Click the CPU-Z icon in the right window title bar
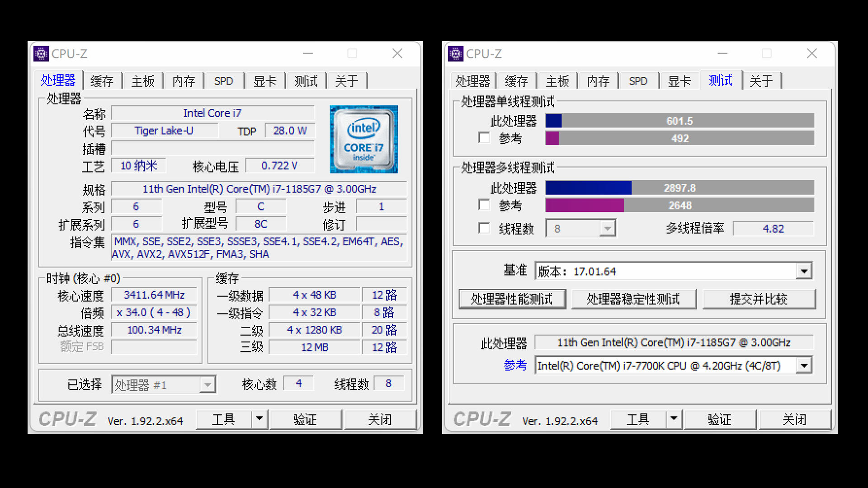The image size is (868, 488). 456,53
